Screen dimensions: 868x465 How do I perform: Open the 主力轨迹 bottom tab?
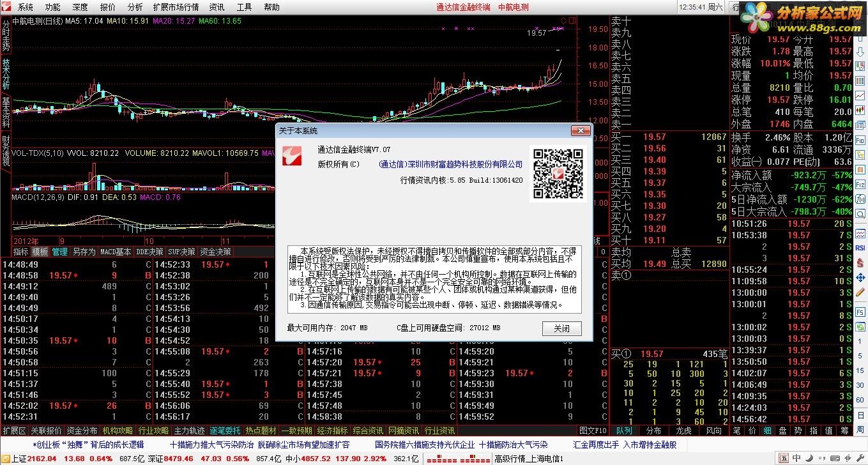coord(190,431)
